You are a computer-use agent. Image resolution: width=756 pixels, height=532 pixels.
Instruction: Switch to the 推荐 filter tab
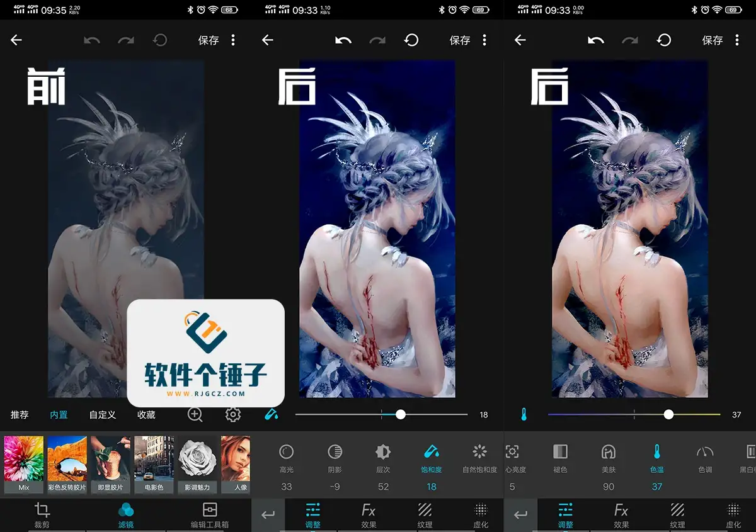tap(20, 415)
